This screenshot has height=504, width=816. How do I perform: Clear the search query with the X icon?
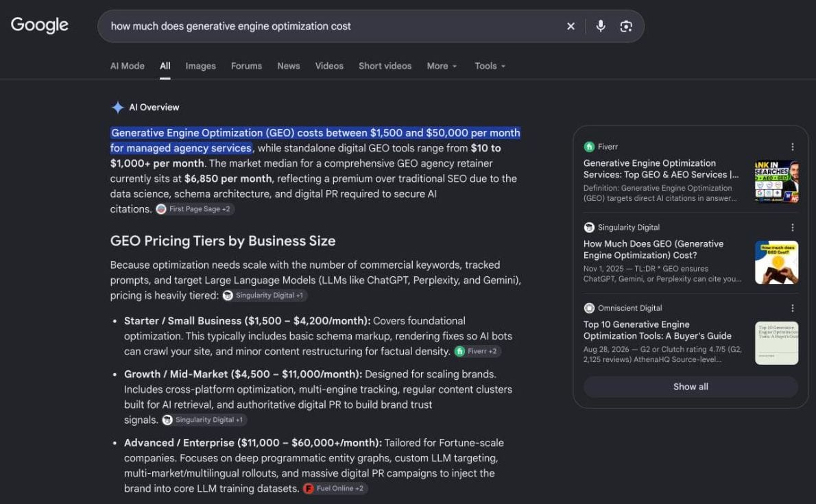[x=571, y=26]
